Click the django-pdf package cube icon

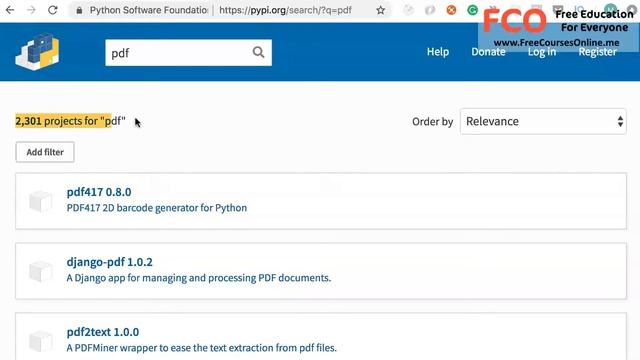point(40,271)
